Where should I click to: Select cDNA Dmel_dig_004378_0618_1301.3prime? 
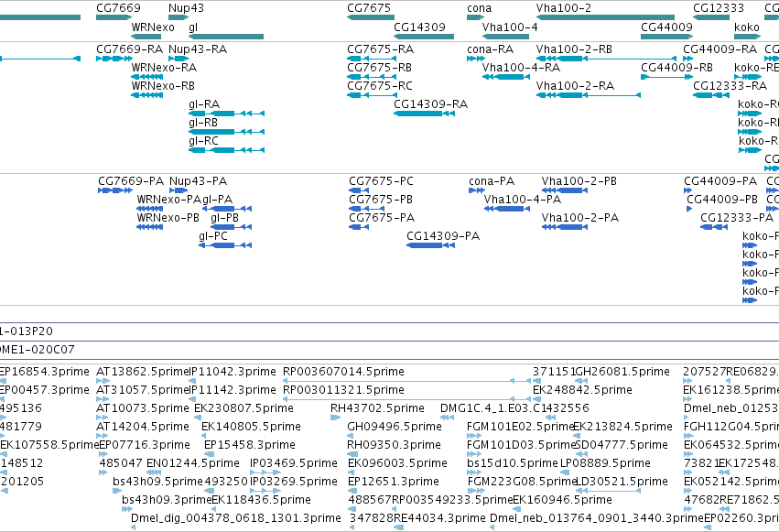coord(236,518)
